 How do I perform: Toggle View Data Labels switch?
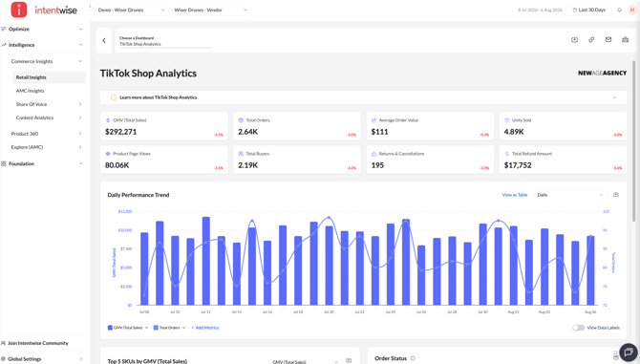(578, 328)
